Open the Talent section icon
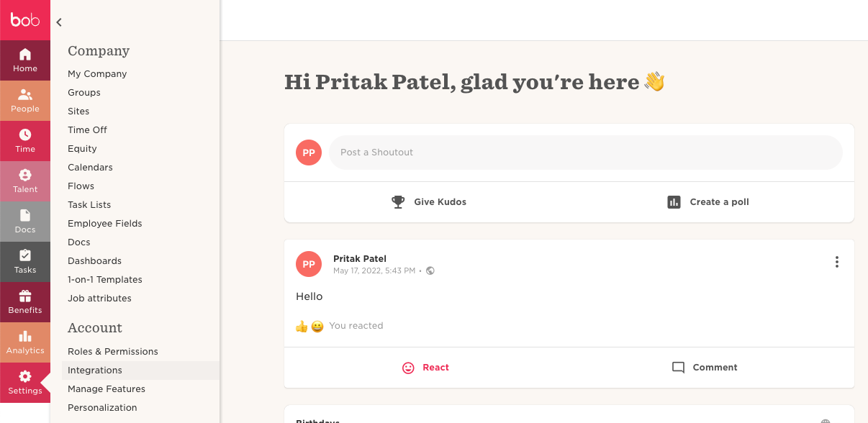 pos(25,175)
